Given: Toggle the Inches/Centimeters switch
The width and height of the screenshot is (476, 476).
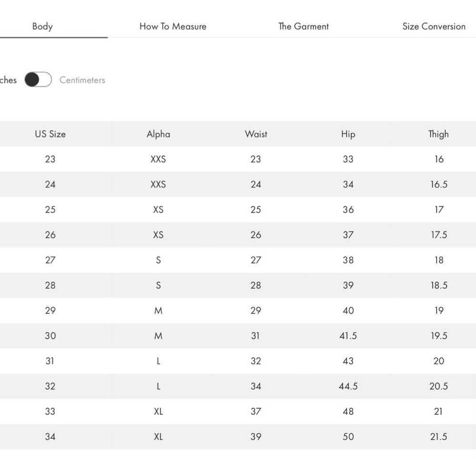Looking at the screenshot, I should (x=38, y=79).
